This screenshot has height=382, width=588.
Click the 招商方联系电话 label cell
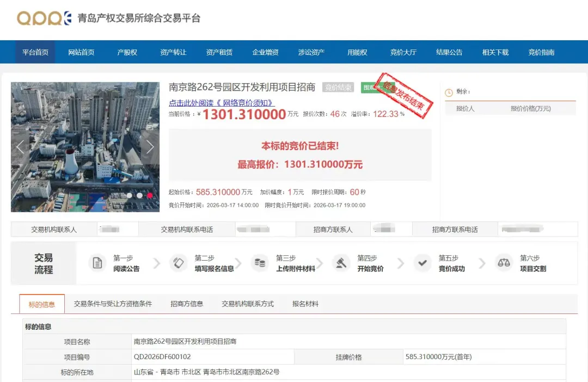click(455, 230)
